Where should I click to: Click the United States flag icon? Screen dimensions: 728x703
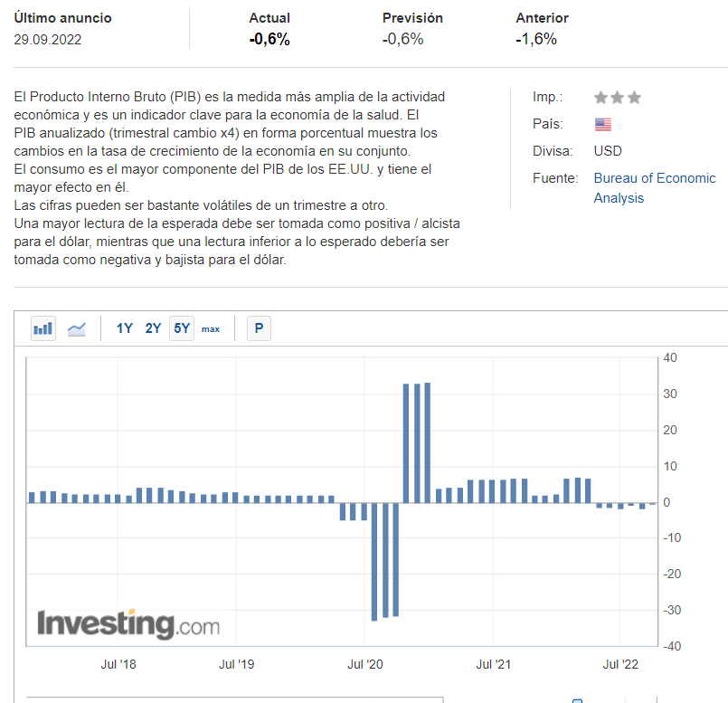602,124
